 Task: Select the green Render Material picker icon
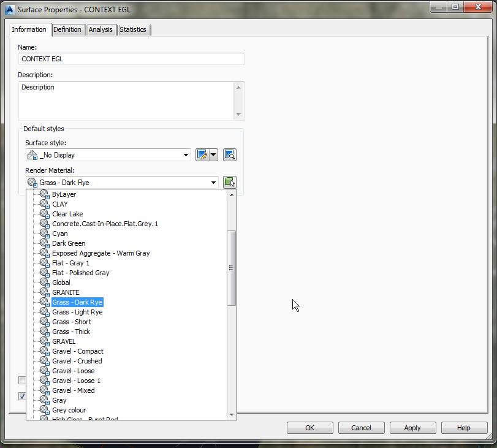point(229,181)
